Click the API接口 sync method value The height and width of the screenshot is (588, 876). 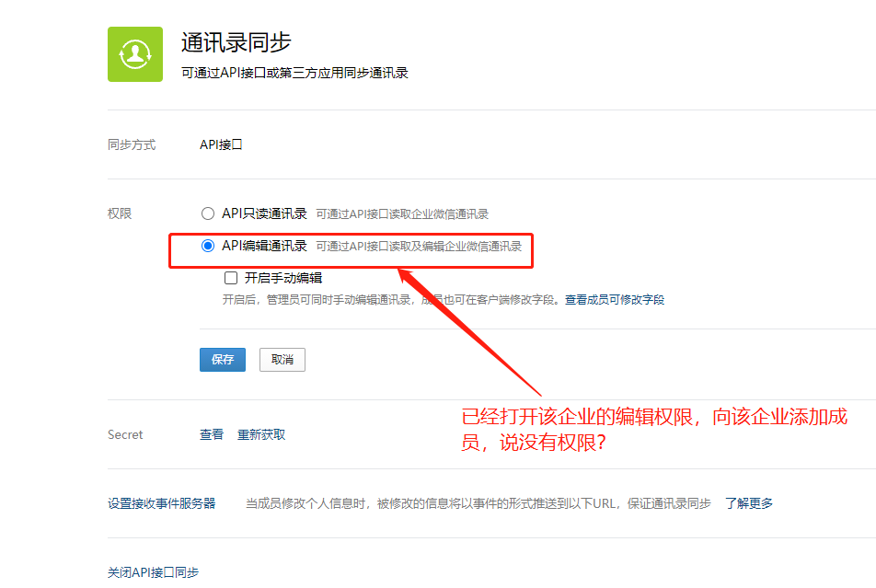click(x=221, y=144)
